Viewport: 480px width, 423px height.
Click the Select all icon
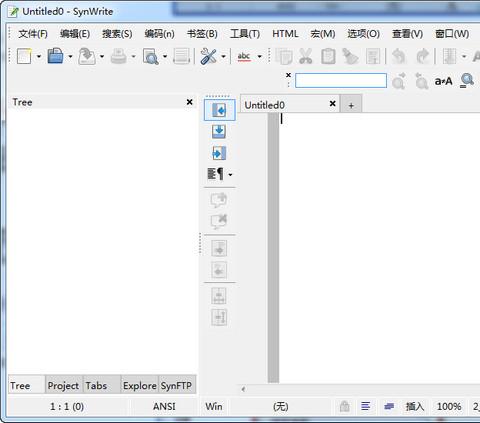(373, 56)
